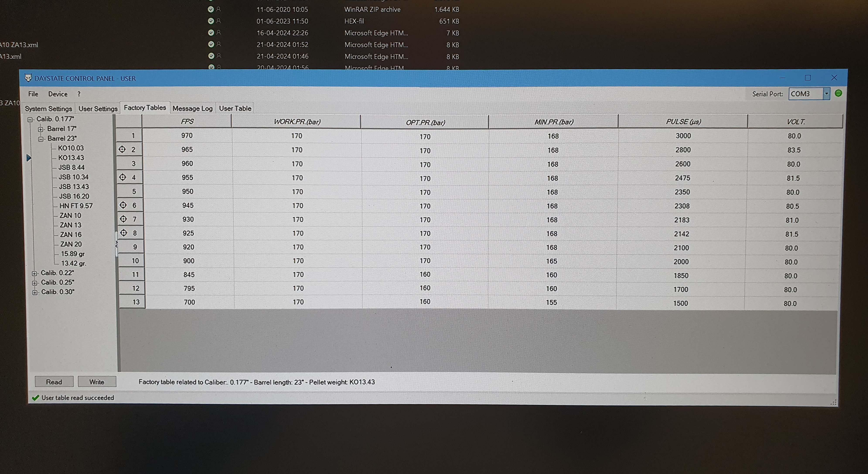Click the crosshair icon on row 4
Image resolution: width=868 pixels, height=474 pixels.
pyautogui.click(x=123, y=177)
